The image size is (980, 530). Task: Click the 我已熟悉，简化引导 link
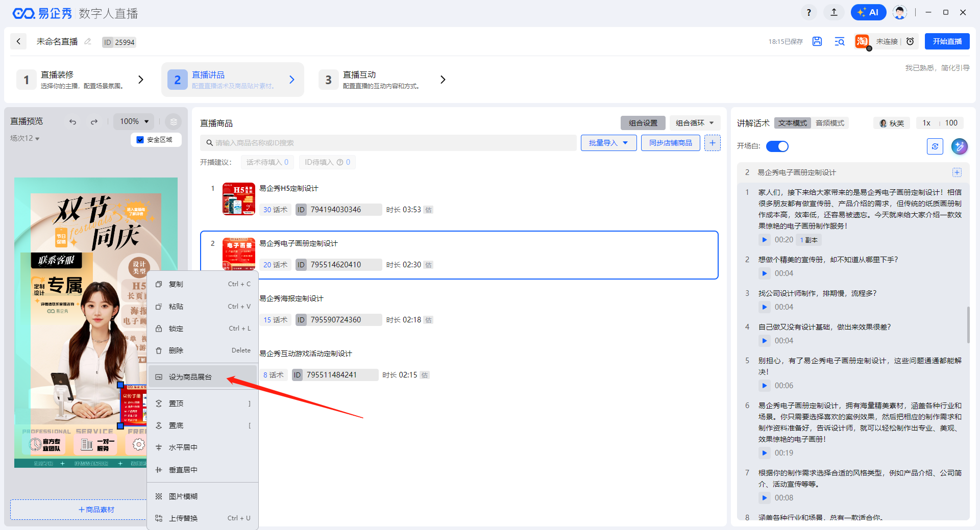coord(937,68)
